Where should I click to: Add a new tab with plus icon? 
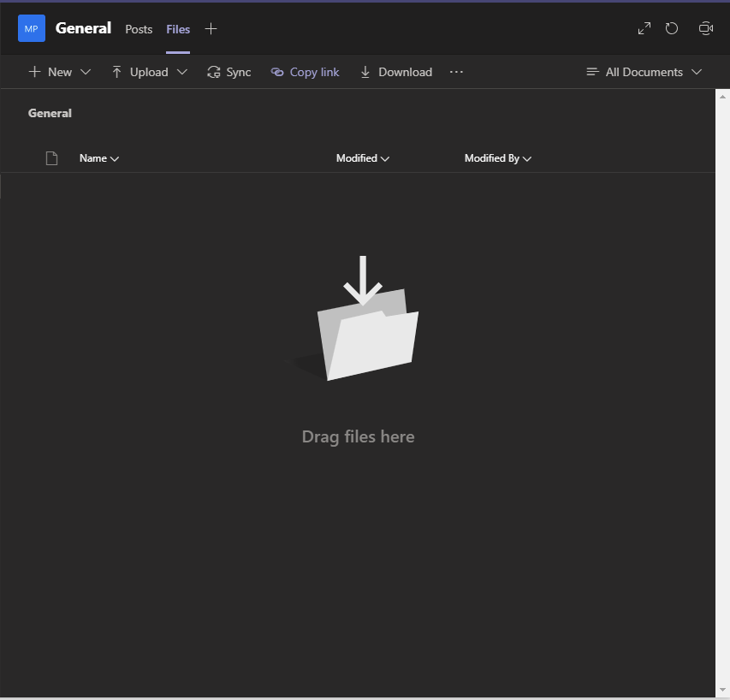tap(211, 29)
